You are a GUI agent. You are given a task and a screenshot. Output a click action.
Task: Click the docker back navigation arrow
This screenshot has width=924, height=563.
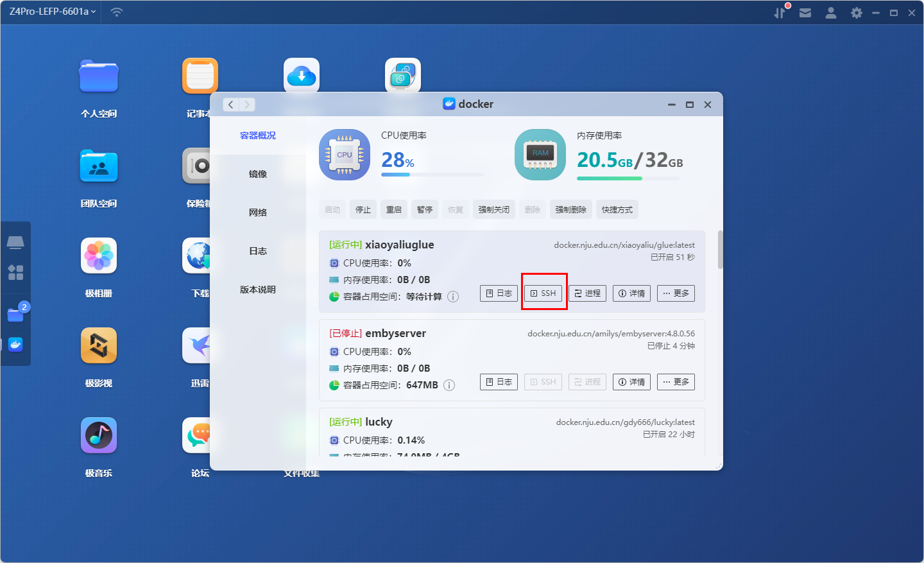point(231,105)
